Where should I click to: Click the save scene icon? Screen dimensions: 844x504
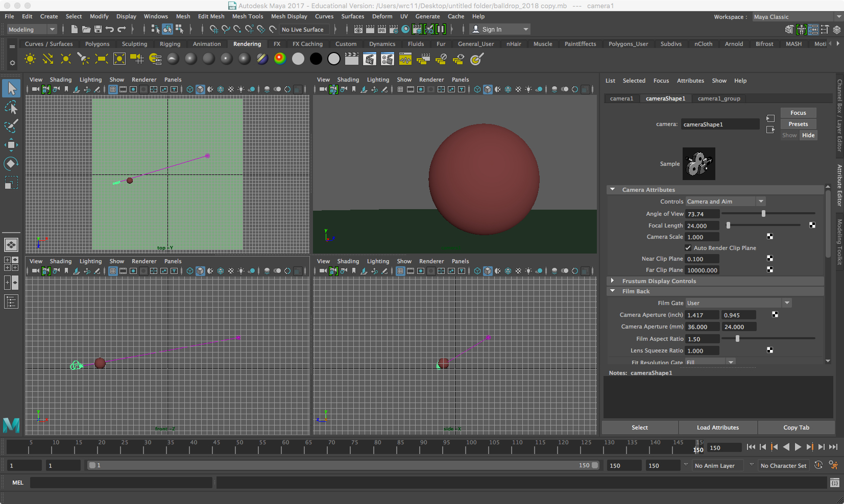click(98, 30)
